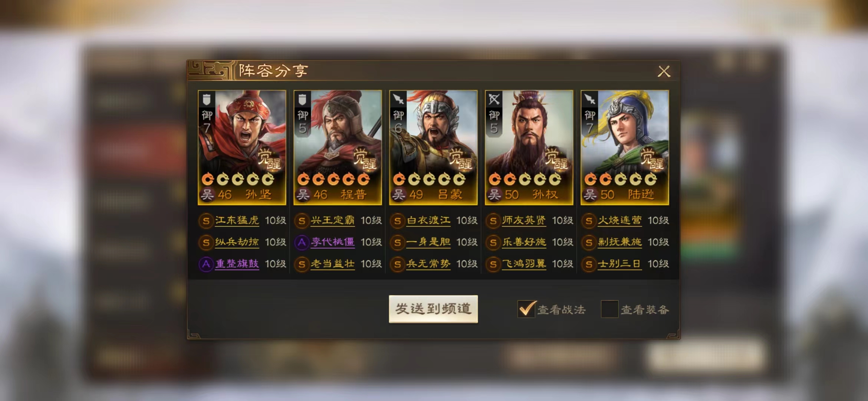Choose the 陆逊 hero card
Viewport: 868px width, 401px height.
[x=625, y=147]
